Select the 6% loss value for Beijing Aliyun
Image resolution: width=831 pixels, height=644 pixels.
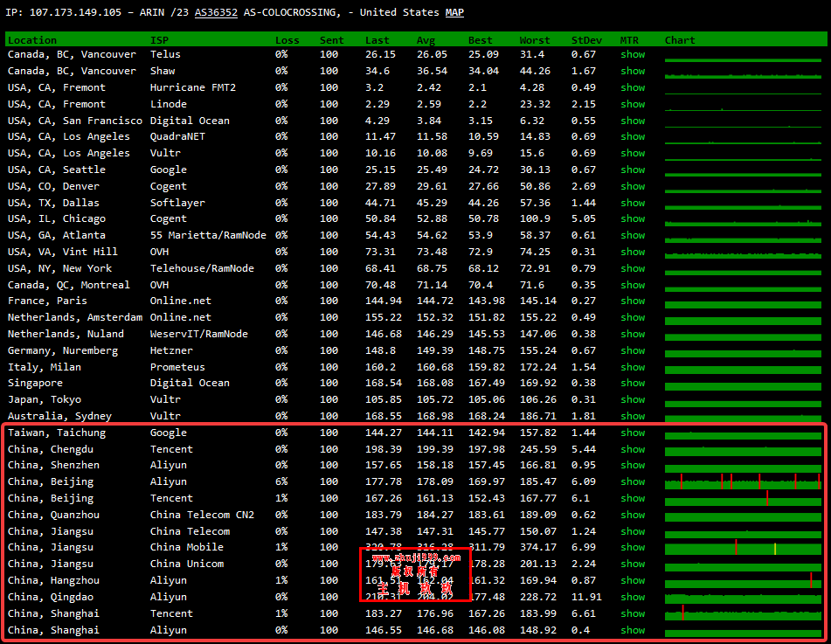click(x=281, y=481)
